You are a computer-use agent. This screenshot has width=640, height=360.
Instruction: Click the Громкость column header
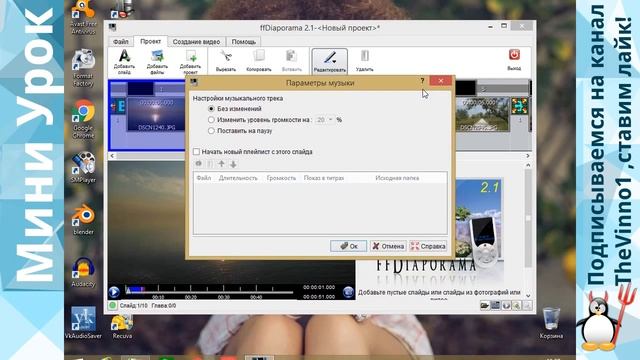point(281,178)
